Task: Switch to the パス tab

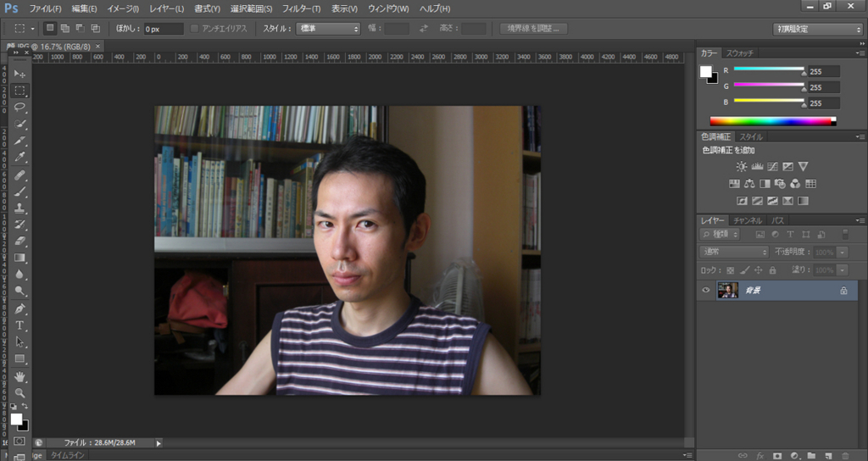Action: [778, 220]
